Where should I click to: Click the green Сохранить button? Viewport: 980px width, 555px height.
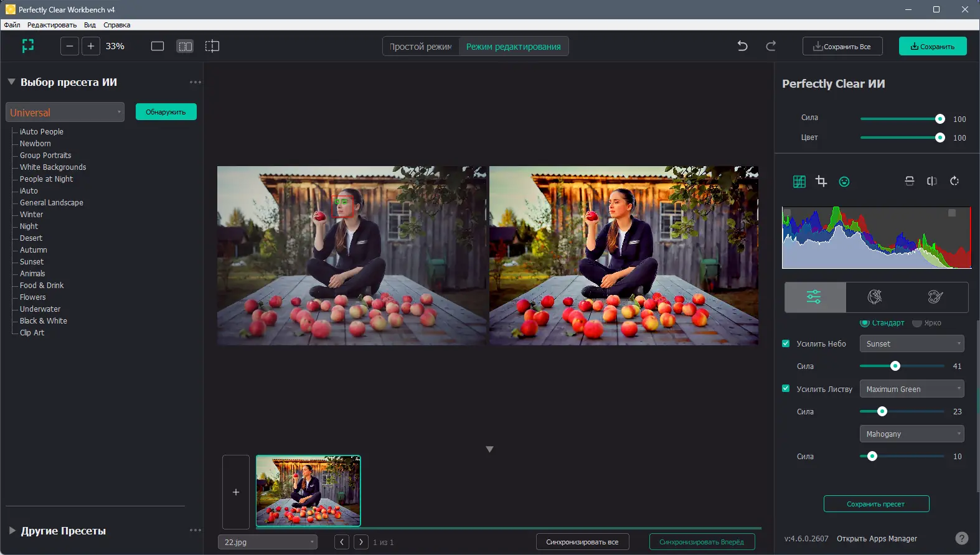[933, 46]
